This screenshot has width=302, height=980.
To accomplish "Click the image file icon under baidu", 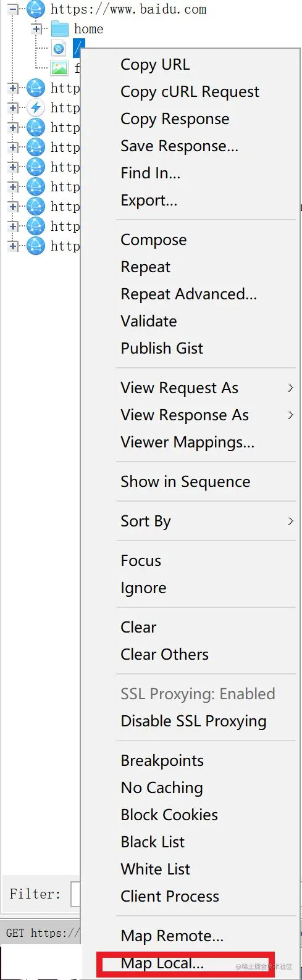I will tap(59, 68).
